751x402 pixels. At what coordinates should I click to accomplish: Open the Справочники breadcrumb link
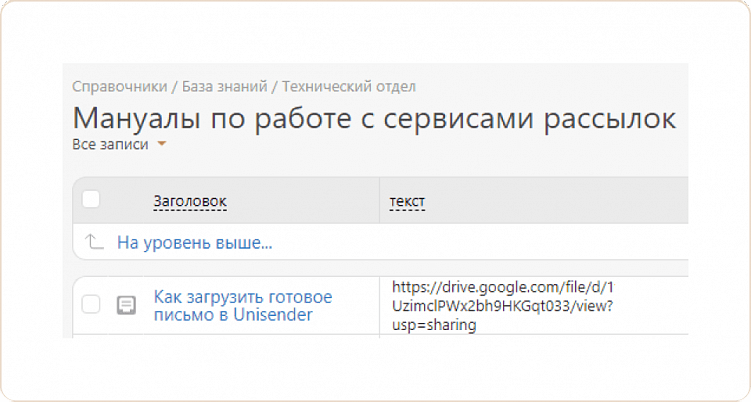(x=120, y=87)
